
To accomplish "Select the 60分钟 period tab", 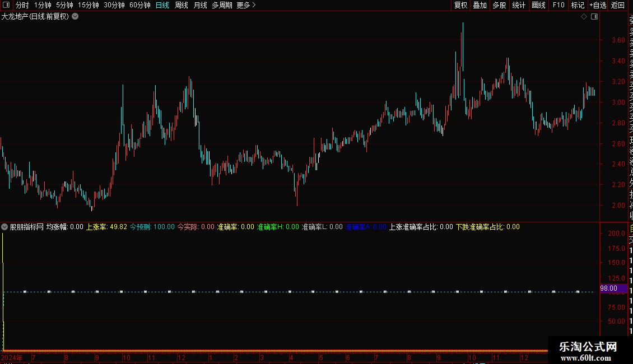I will pos(140,5).
